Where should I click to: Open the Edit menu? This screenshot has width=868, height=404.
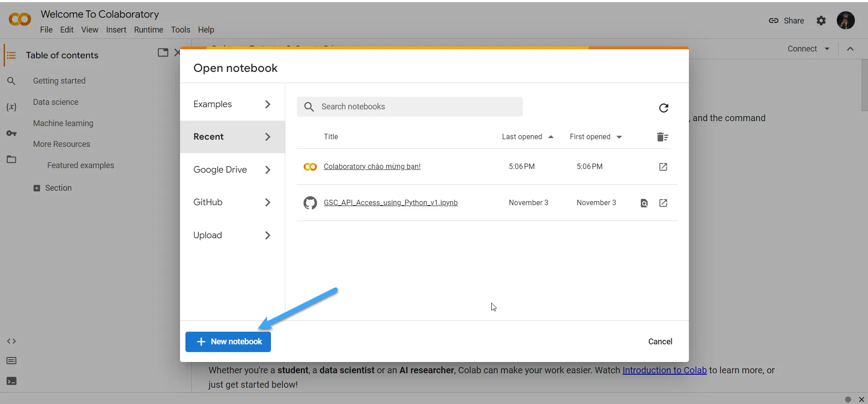[67, 30]
